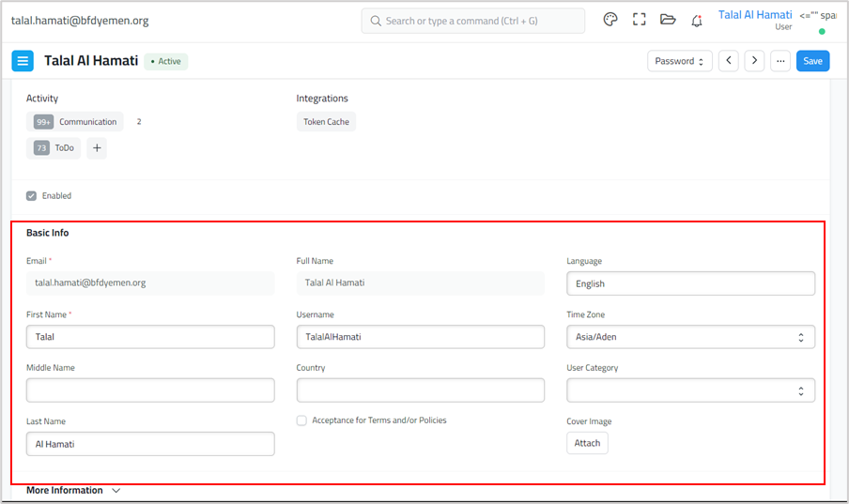
Task: Toggle fullscreen mode icon
Action: (x=640, y=20)
